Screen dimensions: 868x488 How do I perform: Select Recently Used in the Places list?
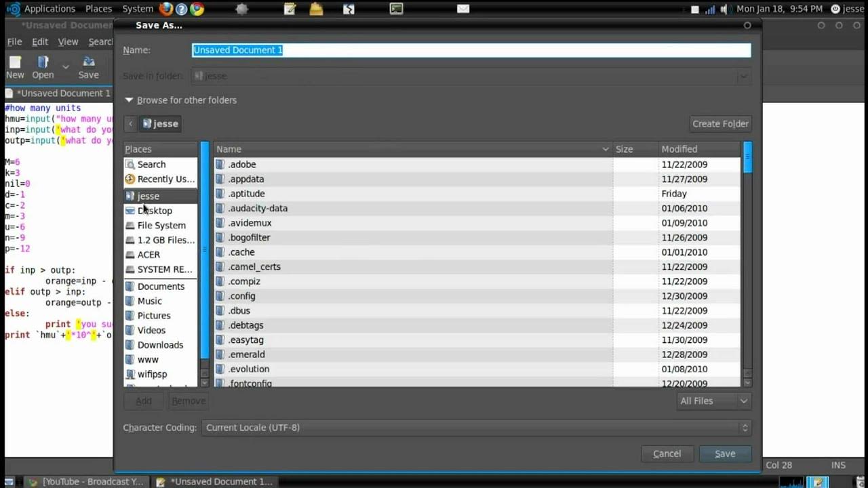161,179
